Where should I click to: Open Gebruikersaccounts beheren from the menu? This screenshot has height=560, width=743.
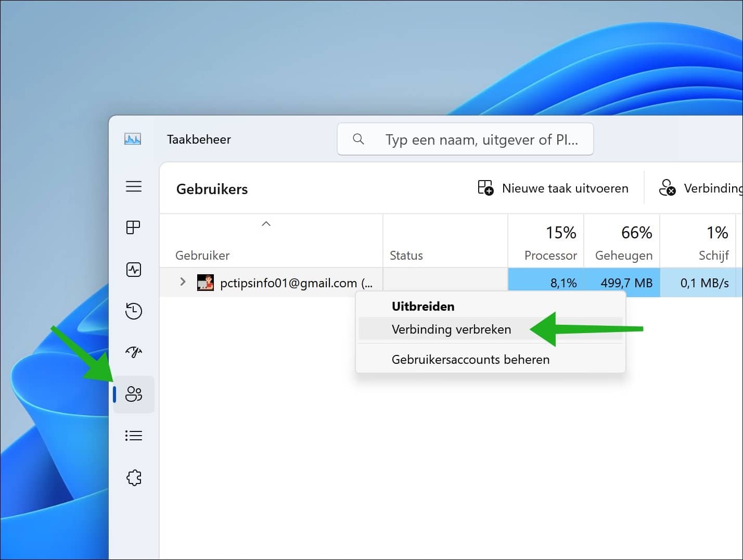470,359
